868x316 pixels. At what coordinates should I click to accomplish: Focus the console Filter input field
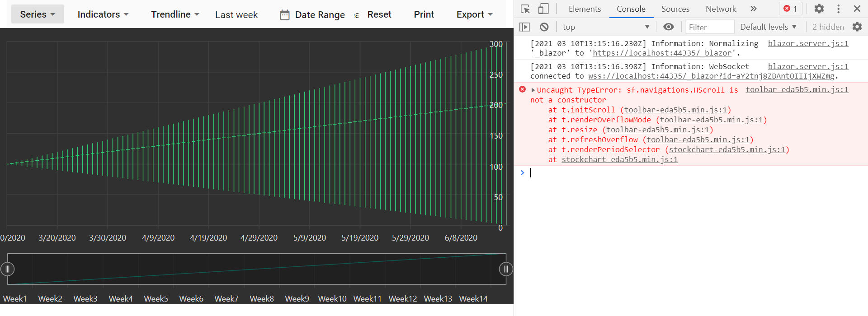709,27
